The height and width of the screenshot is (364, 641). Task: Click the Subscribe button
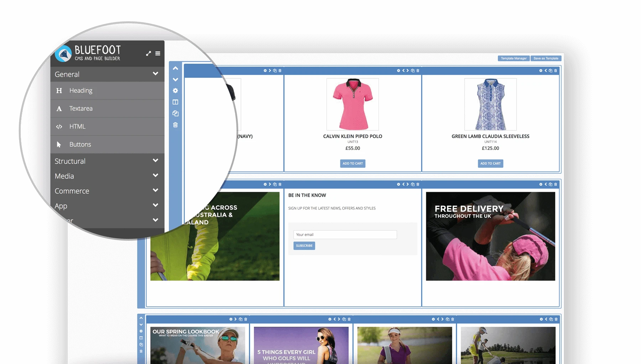pyautogui.click(x=304, y=246)
